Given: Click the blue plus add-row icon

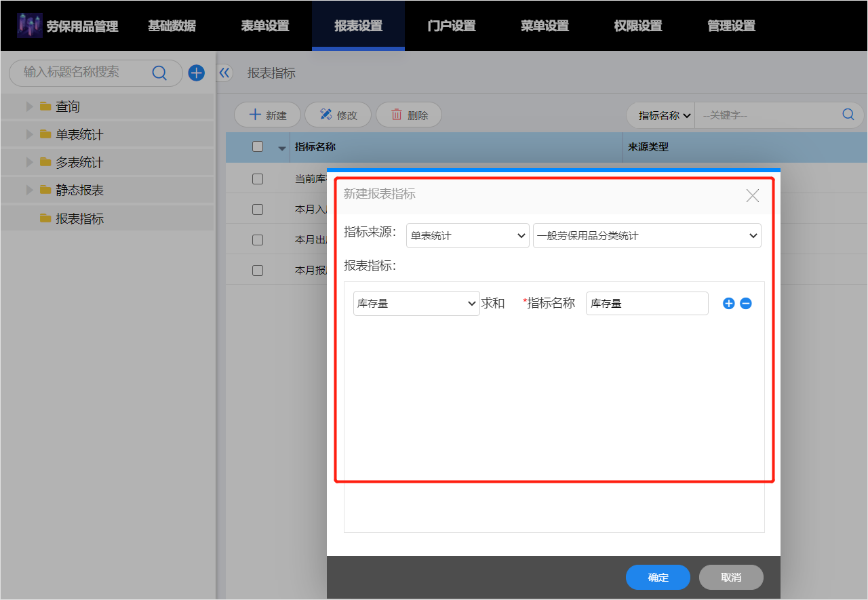Looking at the screenshot, I should tap(728, 304).
